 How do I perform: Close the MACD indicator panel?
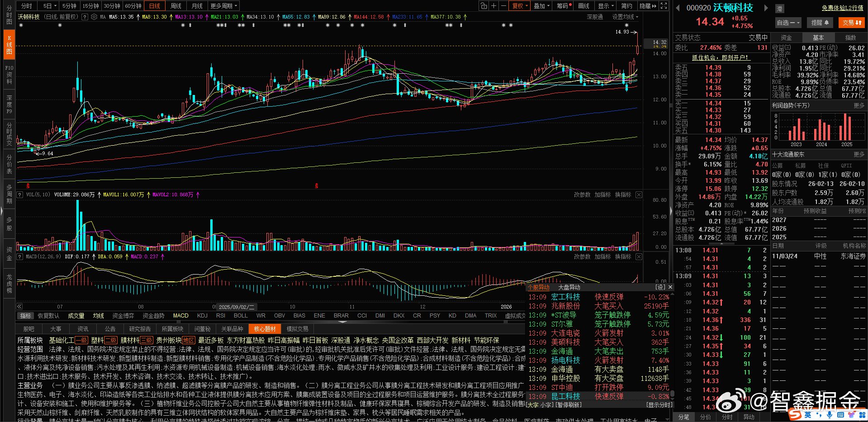point(639,256)
